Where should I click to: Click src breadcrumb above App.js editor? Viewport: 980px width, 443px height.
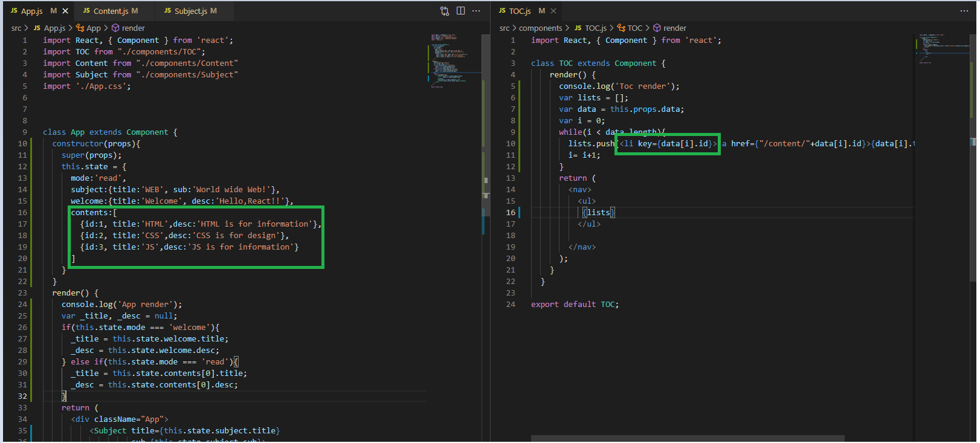coord(16,28)
